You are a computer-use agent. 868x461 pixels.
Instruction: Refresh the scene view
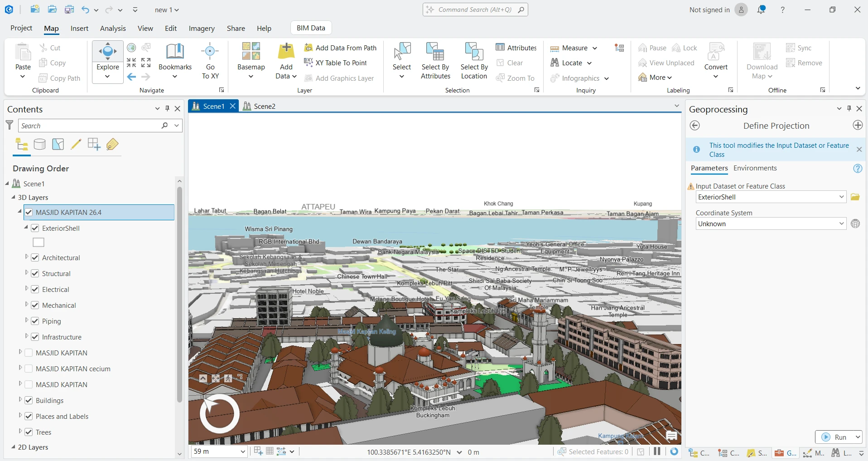click(675, 451)
